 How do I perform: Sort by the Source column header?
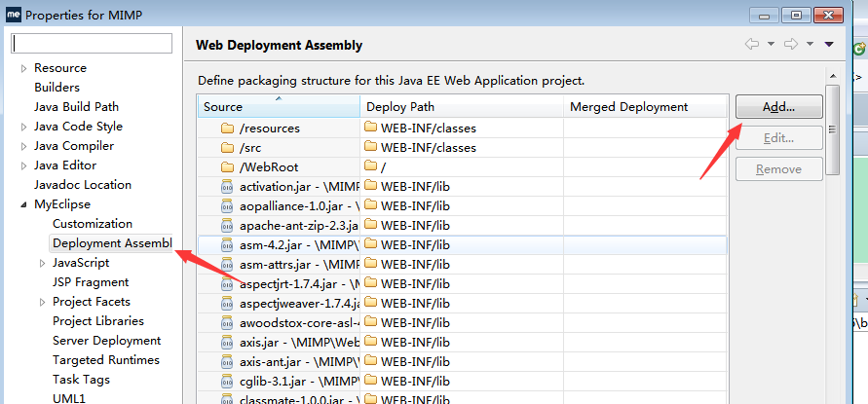(x=279, y=106)
